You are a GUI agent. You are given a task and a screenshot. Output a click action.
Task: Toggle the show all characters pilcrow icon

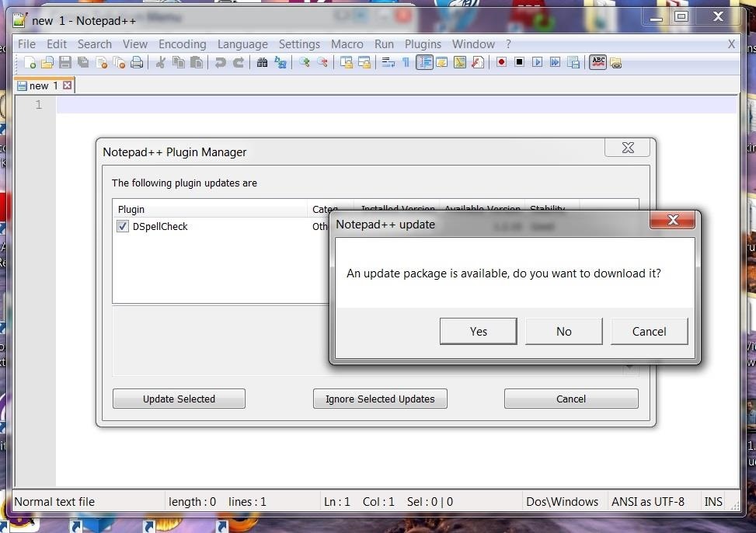(406, 63)
